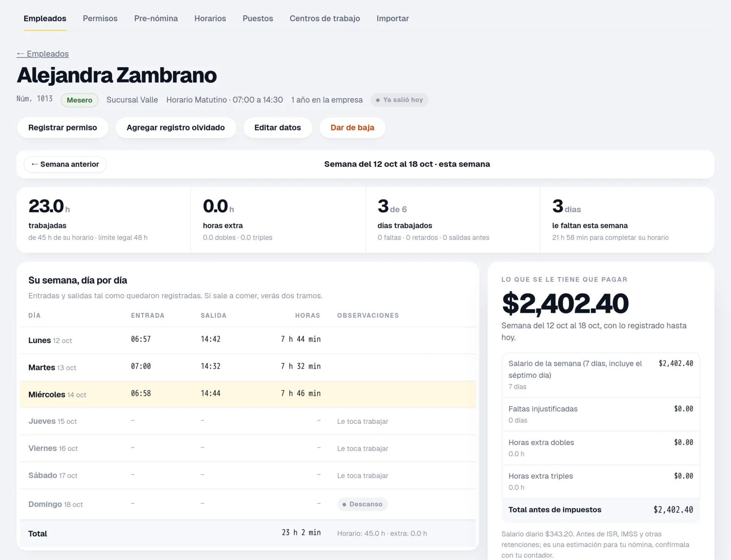This screenshot has width=731, height=560.
Task: Click the '3 de 6' días trabajados stat
Action: pyautogui.click(x=453, y=220)
